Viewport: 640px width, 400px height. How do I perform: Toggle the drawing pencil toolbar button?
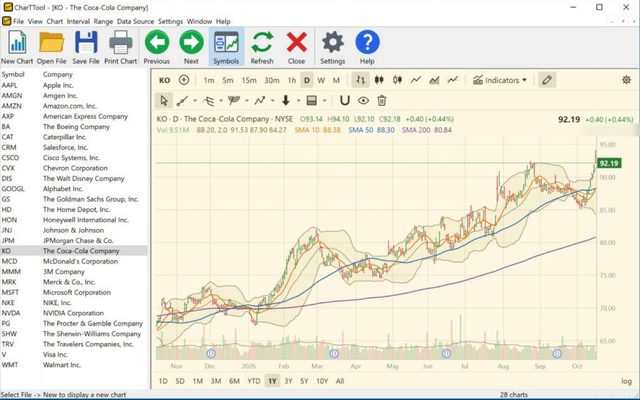(x=547, y=80)
